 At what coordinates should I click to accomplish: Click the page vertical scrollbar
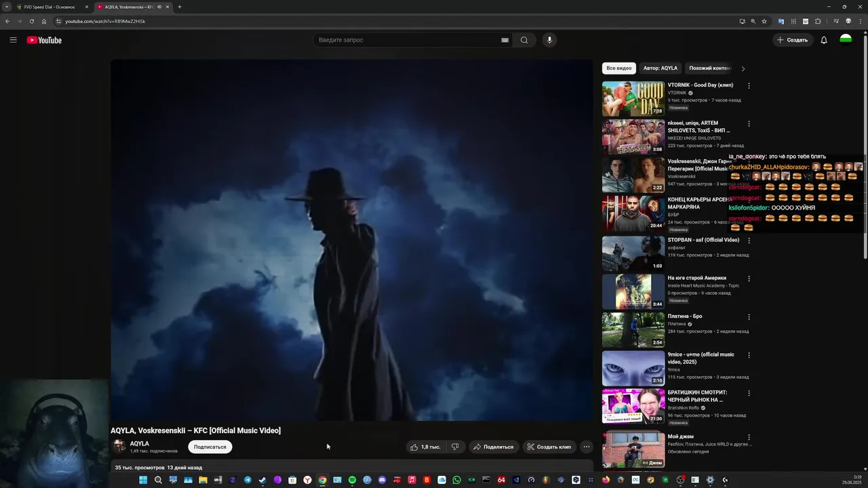pyautogui.click(x=865, y=147)
